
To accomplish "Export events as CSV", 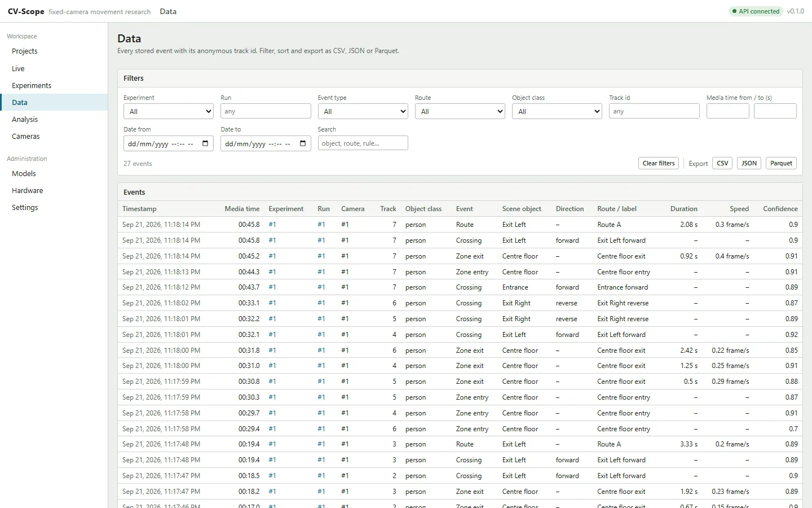I will click(722, 163).
